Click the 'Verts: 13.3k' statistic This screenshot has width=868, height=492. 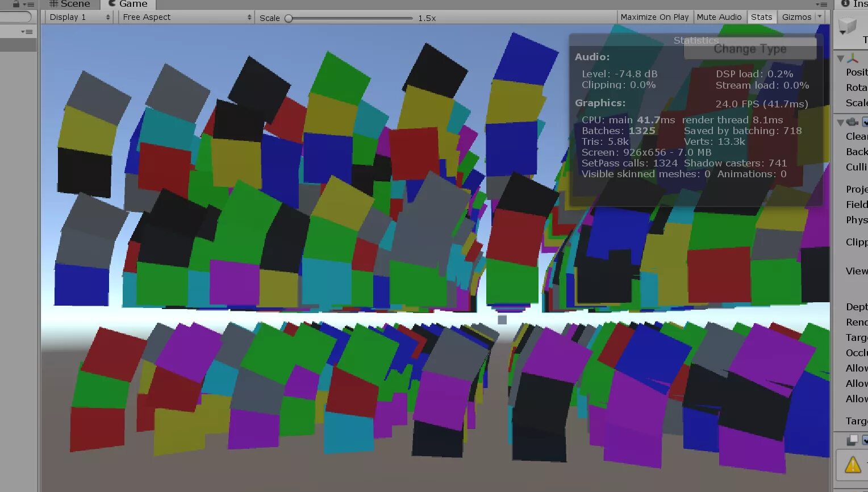715,141
